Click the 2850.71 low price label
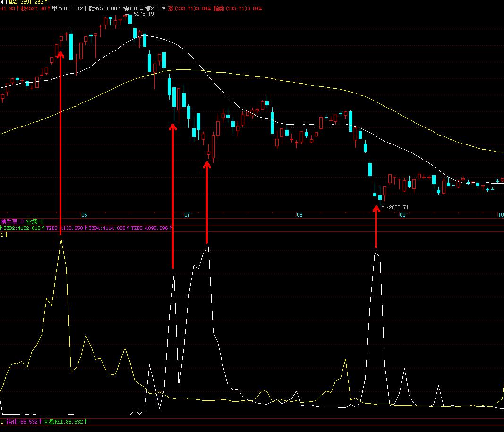 click(399, 207)
